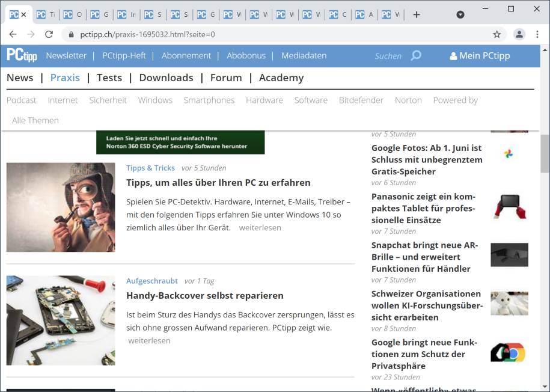This screenshot has width=550, height=392.
Task: Bookmark this page with the star icon
Action: pos(497,34)
